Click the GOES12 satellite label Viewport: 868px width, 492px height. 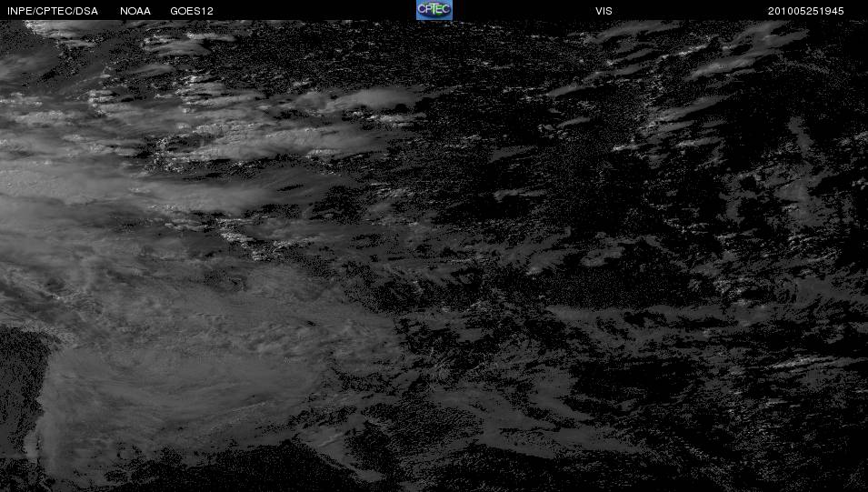click(x=192, y=11)
